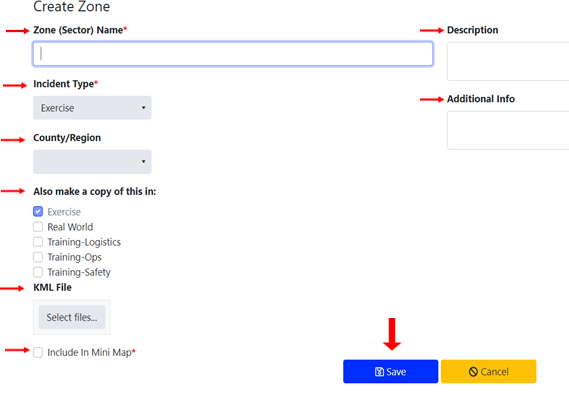The image size is (569, 400).
Task: Cancel zone creation
Action: (x=488, y=372)
